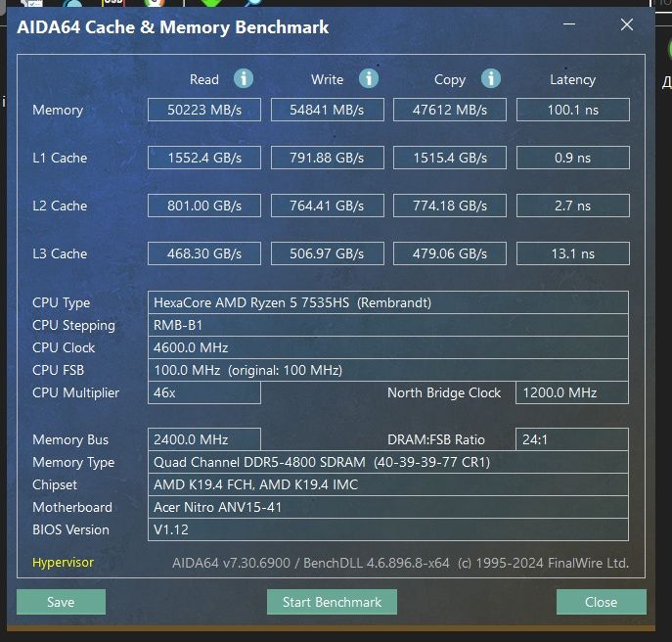Click DRAM:FSB Ratio value 24:1
This screenshot has width=672, height=642.
(572, 439)
